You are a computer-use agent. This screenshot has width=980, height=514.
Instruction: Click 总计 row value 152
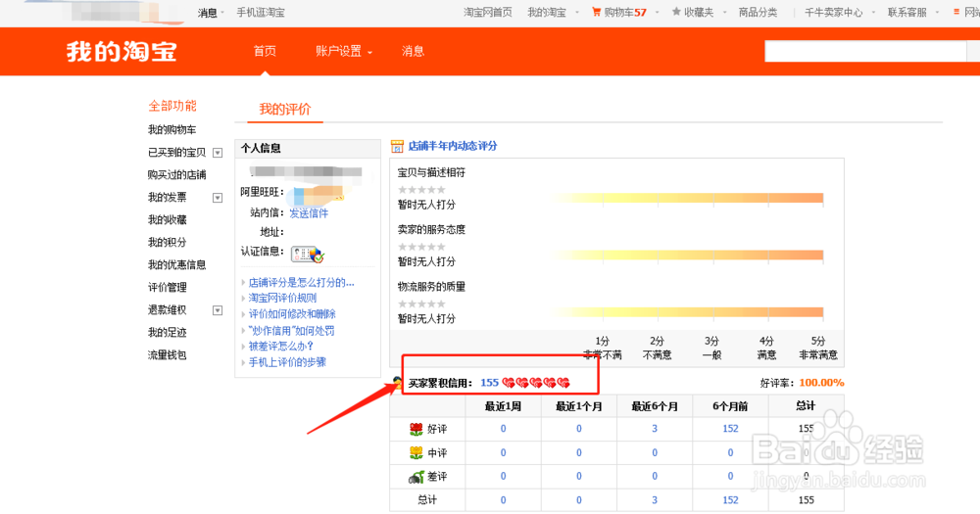[730, 500]
